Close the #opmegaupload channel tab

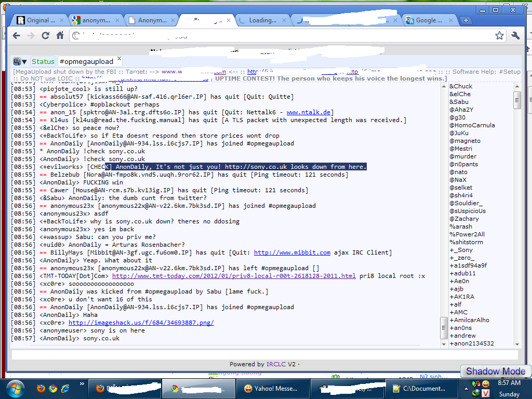[x=119, y=59]
